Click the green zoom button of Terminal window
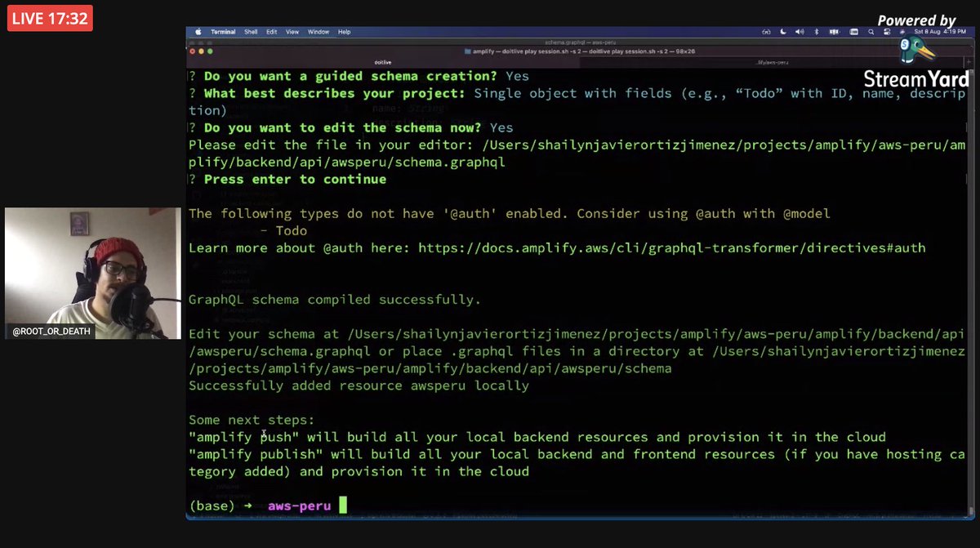 210,51
